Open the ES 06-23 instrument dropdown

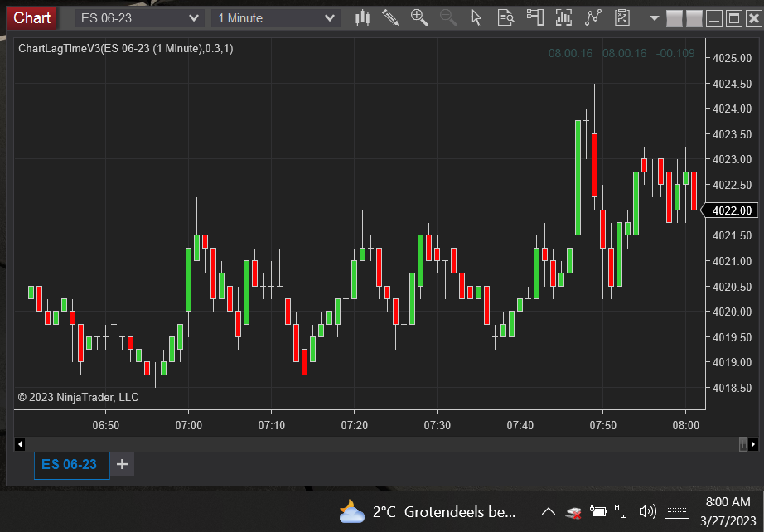(x=138, y=17)
